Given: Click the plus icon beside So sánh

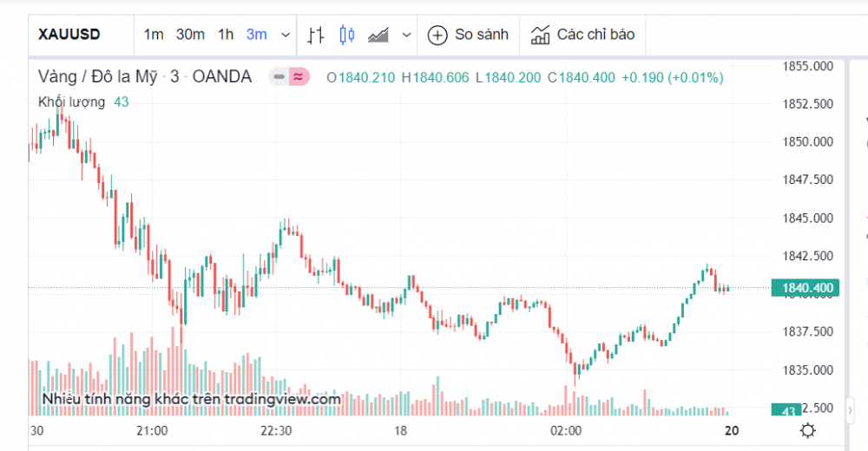Looking at the screenshot, I should 437,35.
